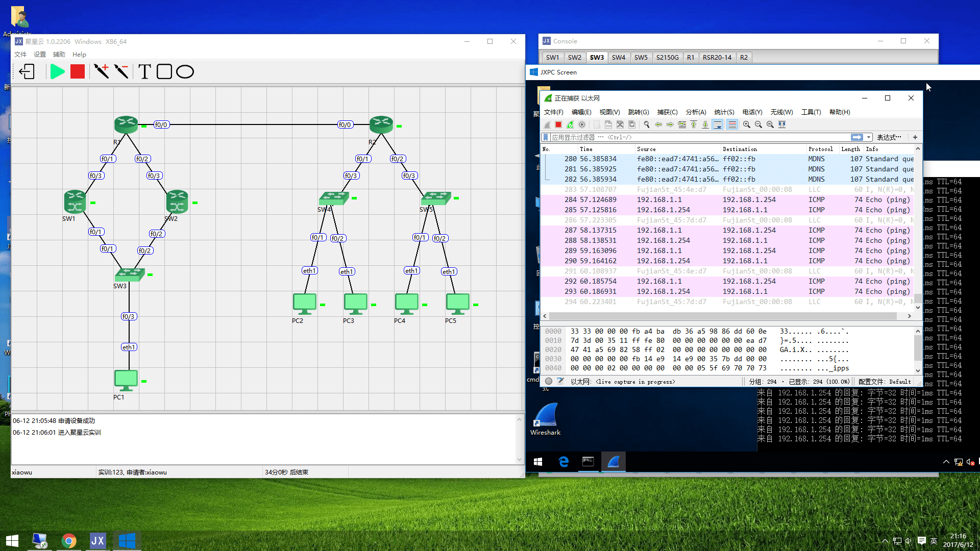This screenshot has height=551, width=980.
Task: Switch to SW1 console tab
Action: tap(553, 57)
